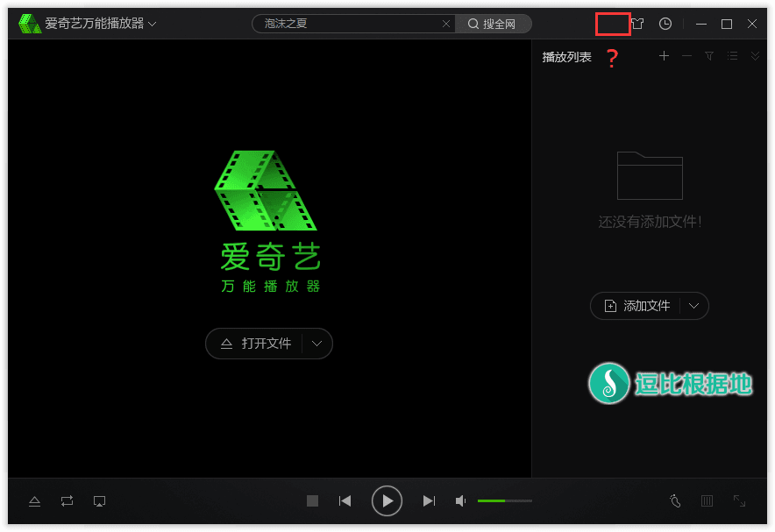The width and height of the screenshot is (775, 532).
Task: Open the 爱奇艺万能播放器 main menu chevron
Action: [x=153, y=24]
